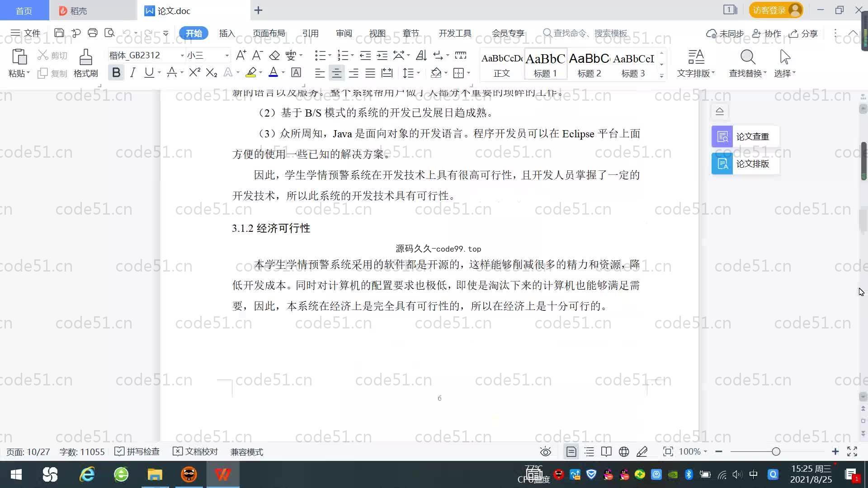This screenshot has width=868, height=488.
Task: Toggle 文档校对 document proofing
Action: 195,452
